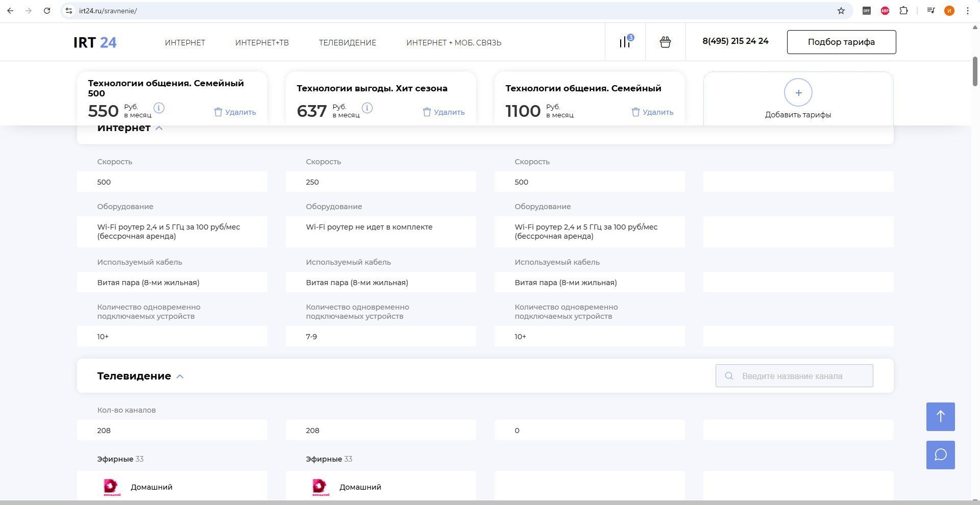Collapse the Телевидение section
The height and width of the screenshot is (505, 980).
[180, 376]
